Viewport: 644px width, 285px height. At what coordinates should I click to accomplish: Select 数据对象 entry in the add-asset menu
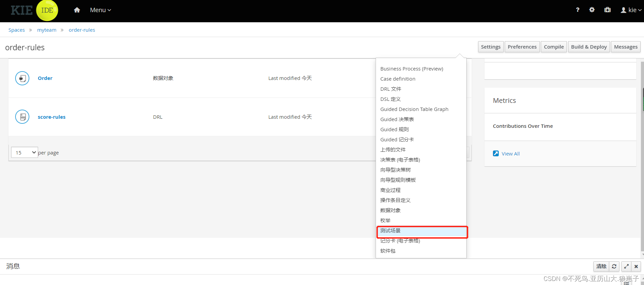(x=421, y=210)
